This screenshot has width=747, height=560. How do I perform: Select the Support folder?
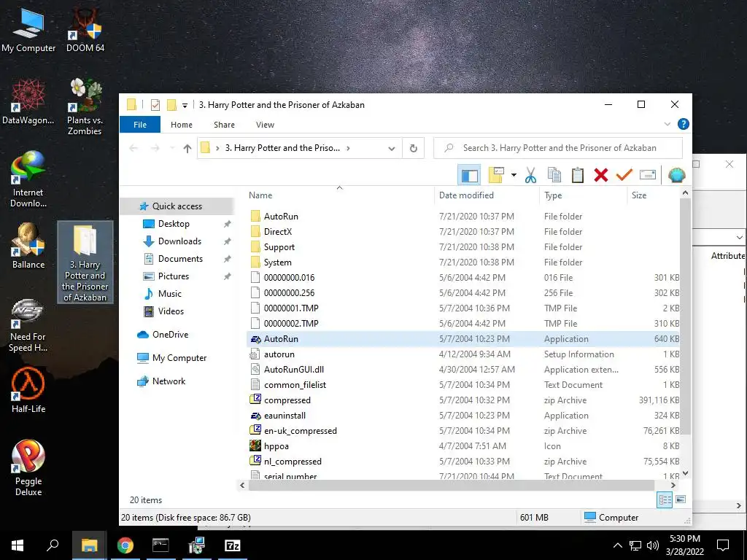tap(463, 247)
